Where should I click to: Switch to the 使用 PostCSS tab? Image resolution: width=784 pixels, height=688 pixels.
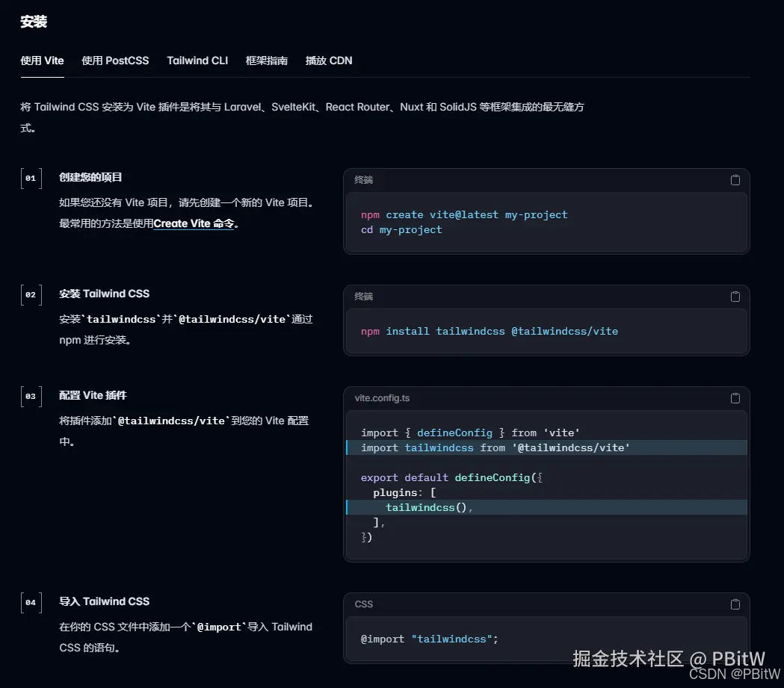pyautogui.click(x=115, y=61)
